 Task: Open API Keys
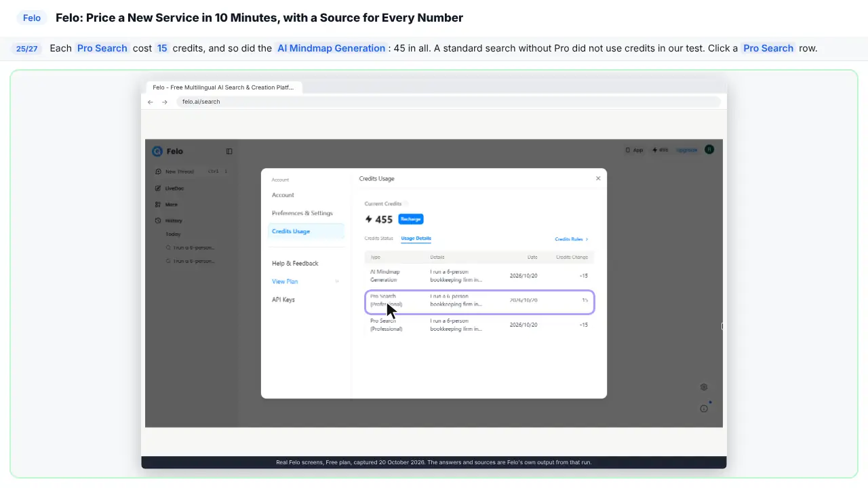click(283, 300)
